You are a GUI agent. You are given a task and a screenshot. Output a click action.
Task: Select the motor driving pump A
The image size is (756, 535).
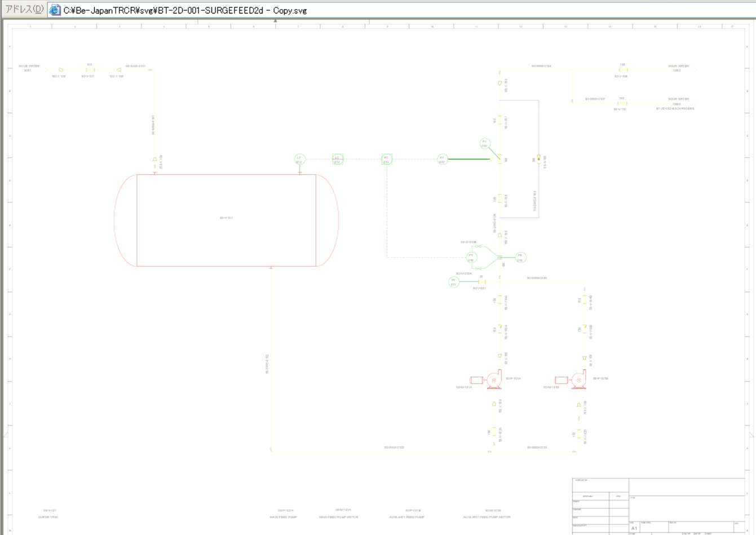[x=477, y=381]
